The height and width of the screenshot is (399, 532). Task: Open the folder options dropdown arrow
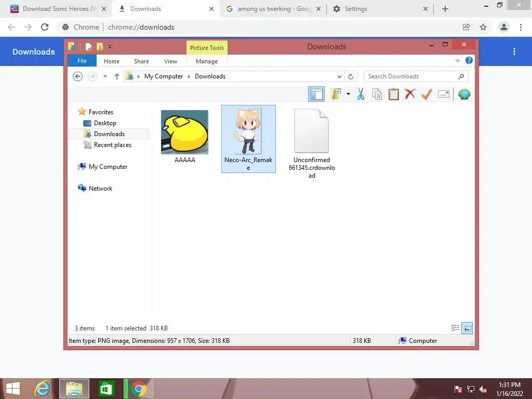pos(348,94)
